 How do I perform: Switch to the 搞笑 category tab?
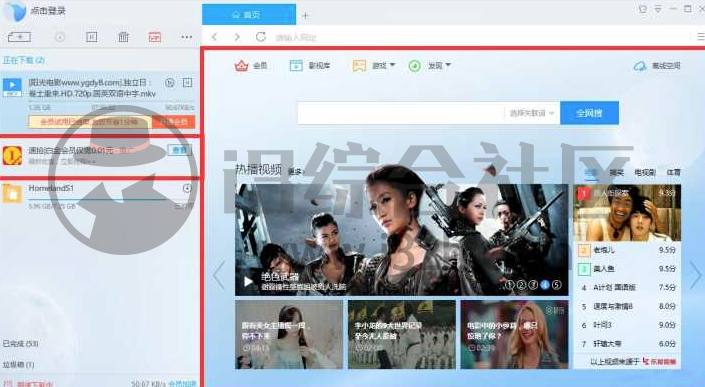616,172
